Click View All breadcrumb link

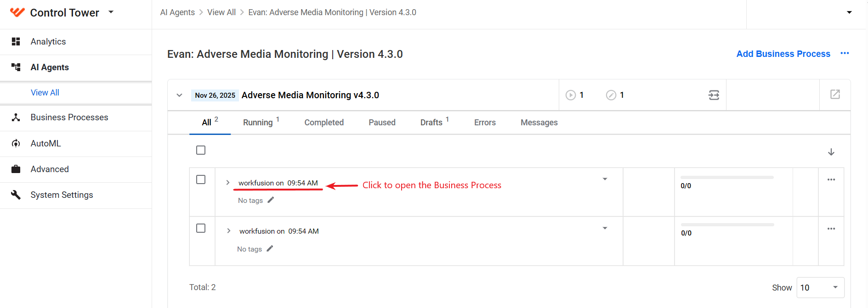[221, 12]
